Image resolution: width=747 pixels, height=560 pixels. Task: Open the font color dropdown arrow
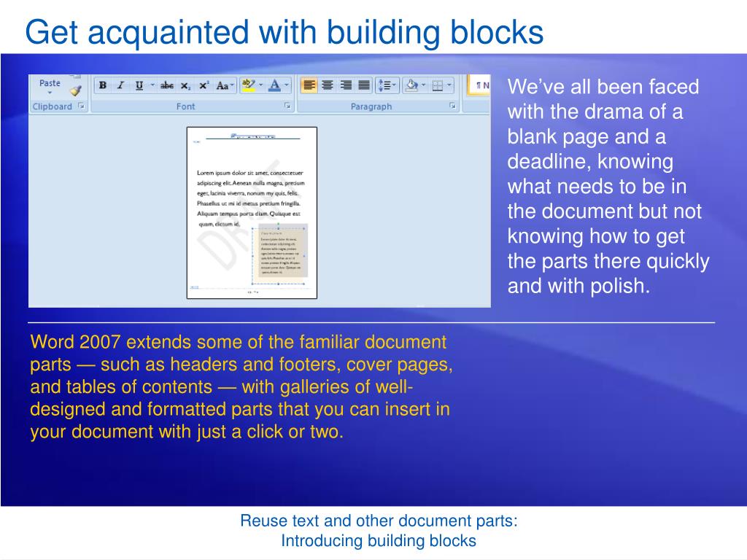pyautogui.click(x=286, y=86)
